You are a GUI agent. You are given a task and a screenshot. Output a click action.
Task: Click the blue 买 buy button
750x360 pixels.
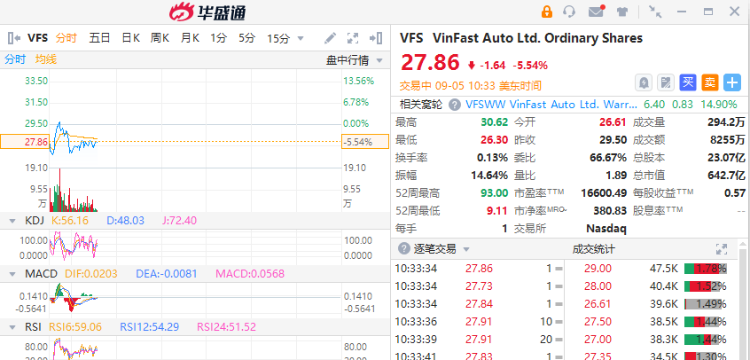tap(688, 83)
